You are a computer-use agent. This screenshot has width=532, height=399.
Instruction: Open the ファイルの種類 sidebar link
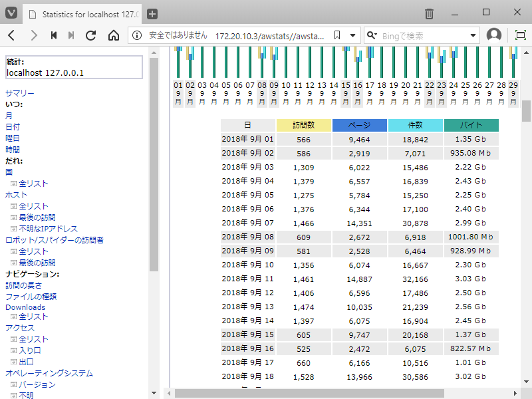[31, 296]
